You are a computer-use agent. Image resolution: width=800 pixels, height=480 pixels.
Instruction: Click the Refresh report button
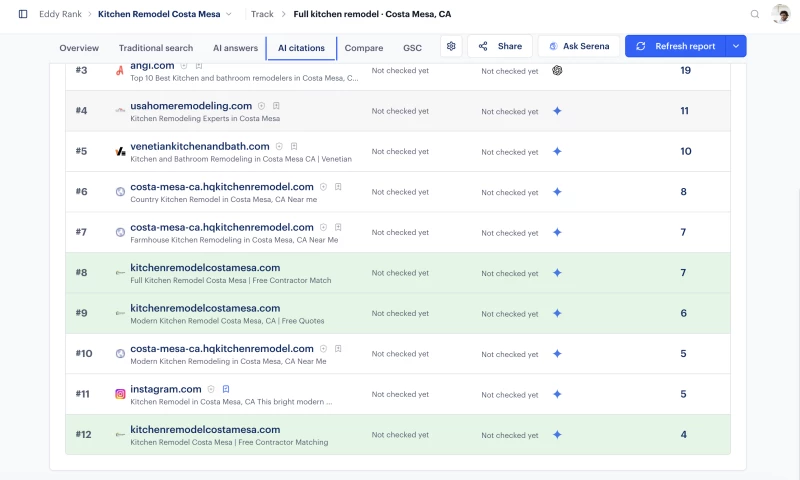tap(676, 46)
